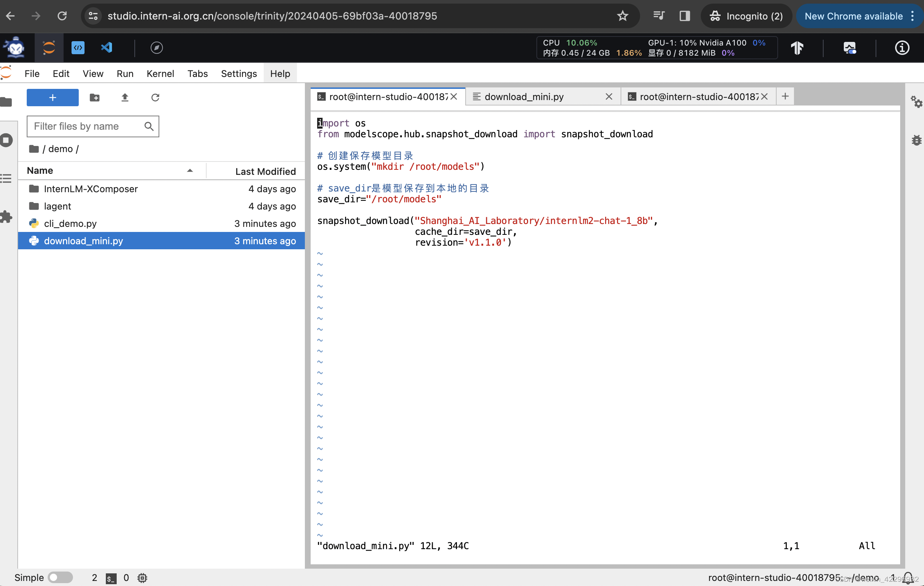
Task: Open the Extension Manager puzzle icon
Action: coord(6,217)
